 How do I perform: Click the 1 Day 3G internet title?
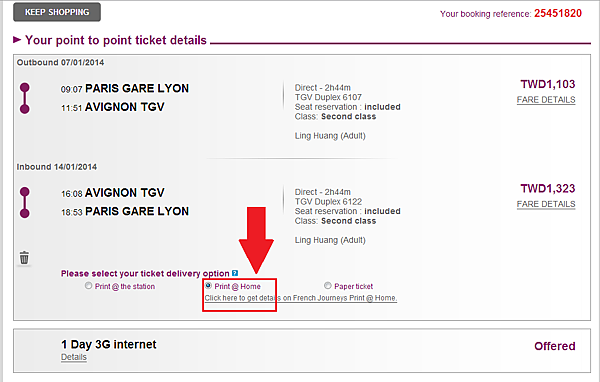click(109, 344)
